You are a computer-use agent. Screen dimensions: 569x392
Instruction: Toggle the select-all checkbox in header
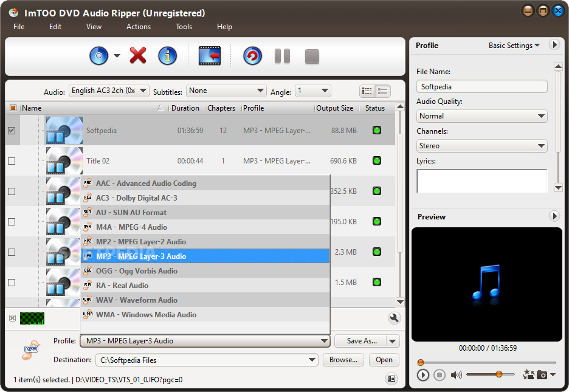13,108
